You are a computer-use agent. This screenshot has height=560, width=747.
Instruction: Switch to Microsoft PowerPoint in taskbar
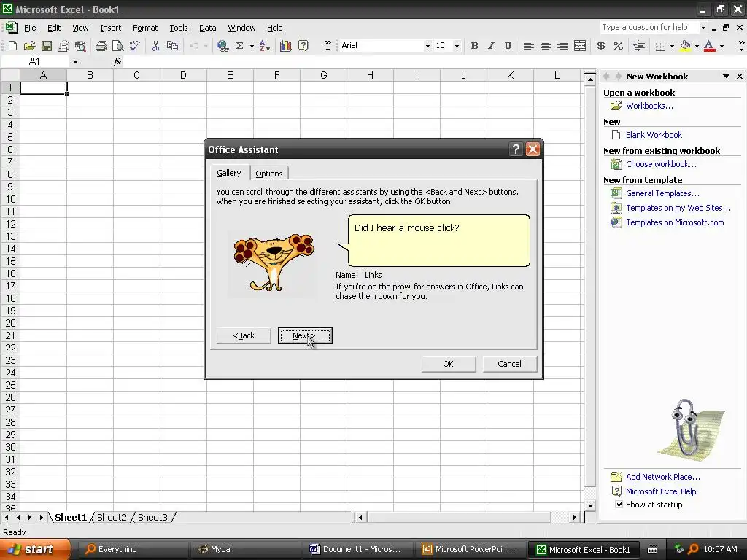tap(469, 549)
